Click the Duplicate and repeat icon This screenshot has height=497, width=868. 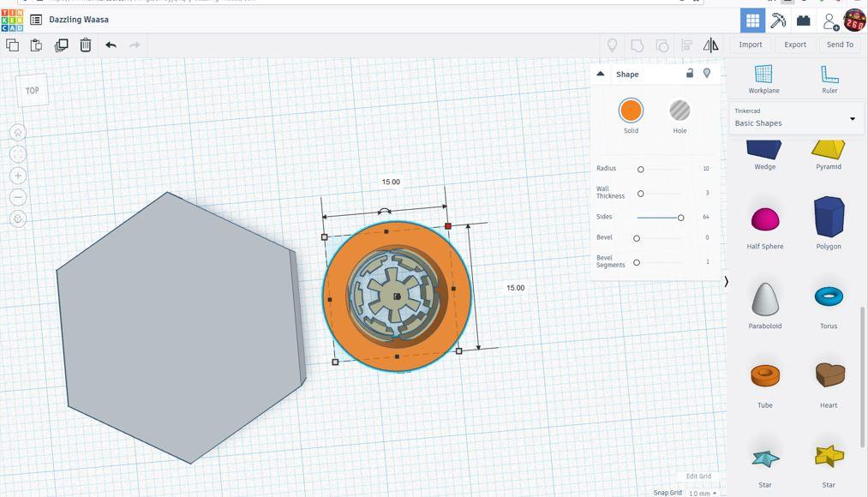(61, 45)
